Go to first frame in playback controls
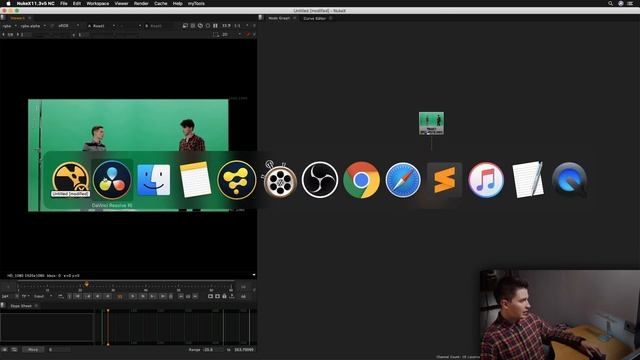 pos(78,296)
